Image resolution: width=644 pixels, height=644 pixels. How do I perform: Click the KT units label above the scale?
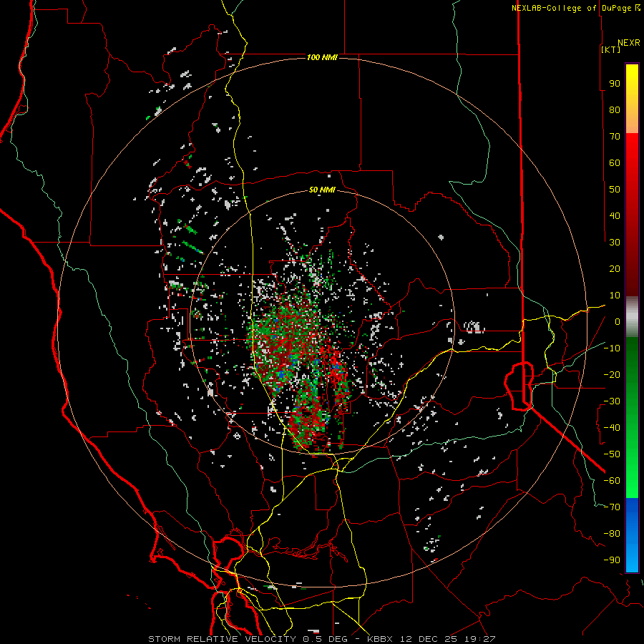click(610, 49)
